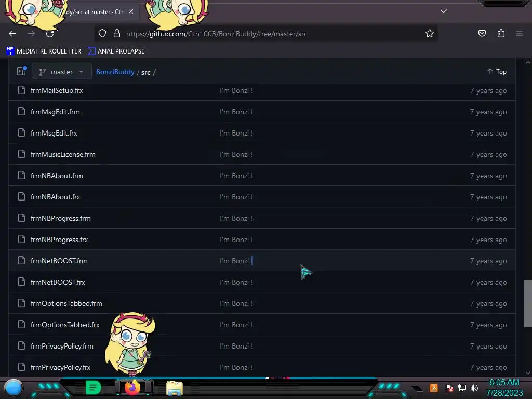Close the BonziBuddy src browser tab
The width and height of the screenshot is (532, 399).
coord(131,11)
